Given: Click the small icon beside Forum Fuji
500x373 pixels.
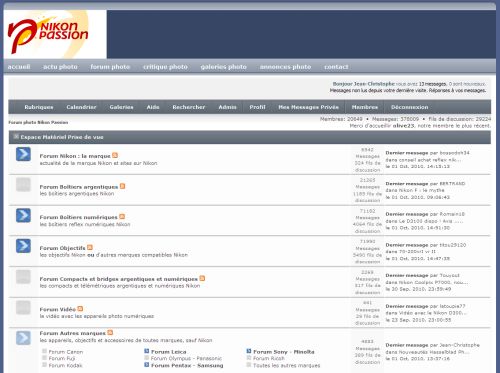Looking at the screenshot, I should [44, 358].
